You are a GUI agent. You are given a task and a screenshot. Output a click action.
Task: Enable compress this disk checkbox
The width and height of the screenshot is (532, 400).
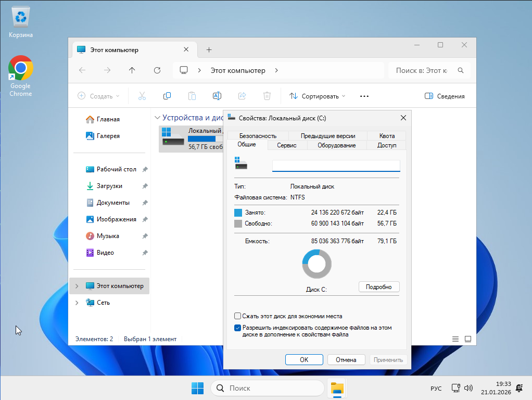coord(238,316)
